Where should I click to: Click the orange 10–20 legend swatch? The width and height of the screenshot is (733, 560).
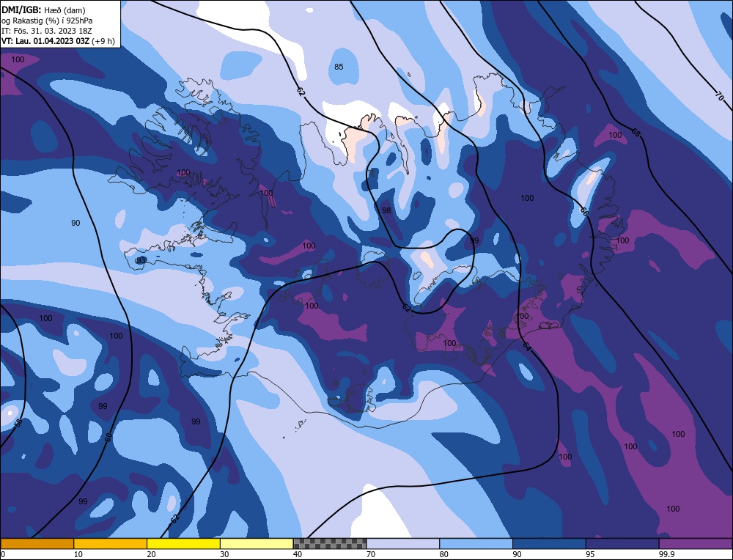coord(111,543)
